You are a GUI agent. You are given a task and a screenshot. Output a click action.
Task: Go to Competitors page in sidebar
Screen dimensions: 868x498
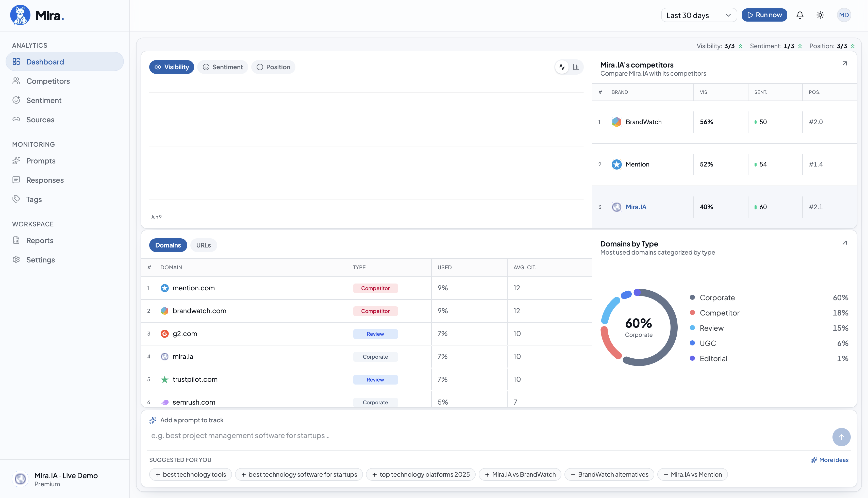click(65, 81)
